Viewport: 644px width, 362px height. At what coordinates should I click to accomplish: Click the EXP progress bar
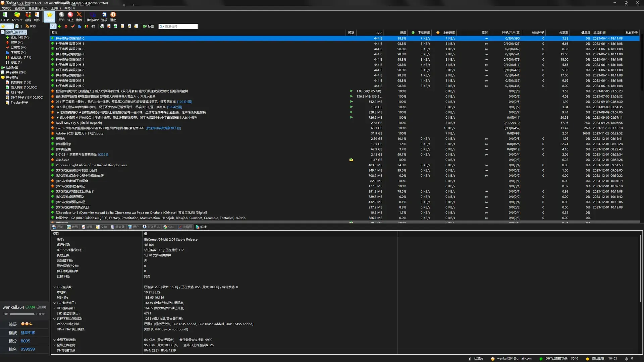tap(22, 314)
